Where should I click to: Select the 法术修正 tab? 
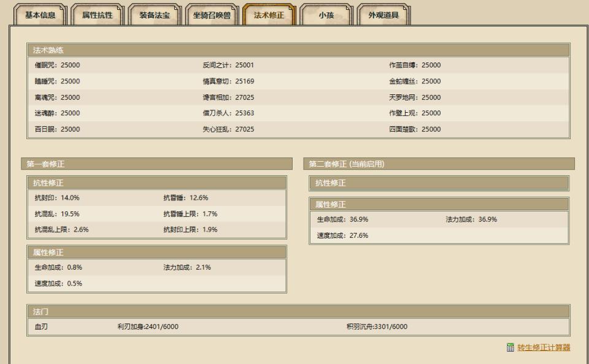[x=269, y=15]
